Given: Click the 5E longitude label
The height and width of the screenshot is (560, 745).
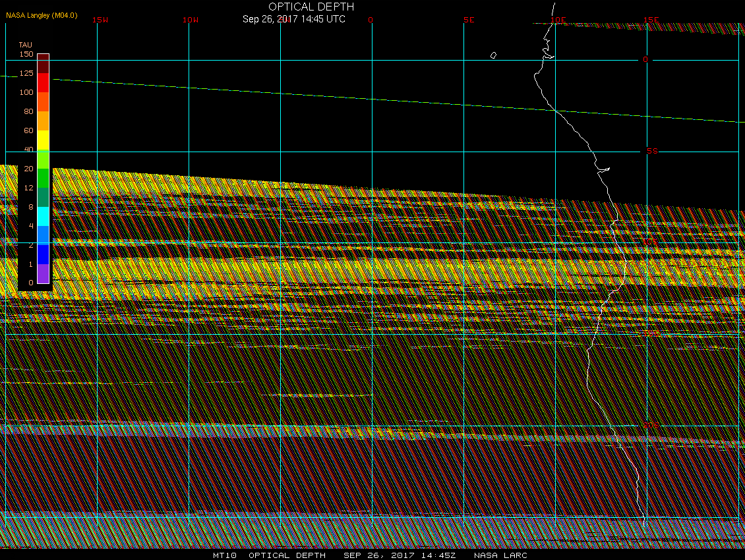Looking at the screenshot, I should pyautogui.click(x=469, y=20).
